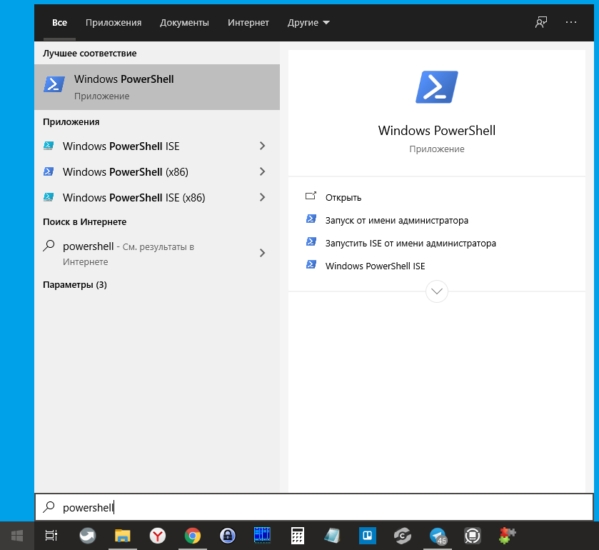Viewport: 599px width, 550px height.
Task: Open the notepad-like app on taskbar
Action: (x=332, y=535)
